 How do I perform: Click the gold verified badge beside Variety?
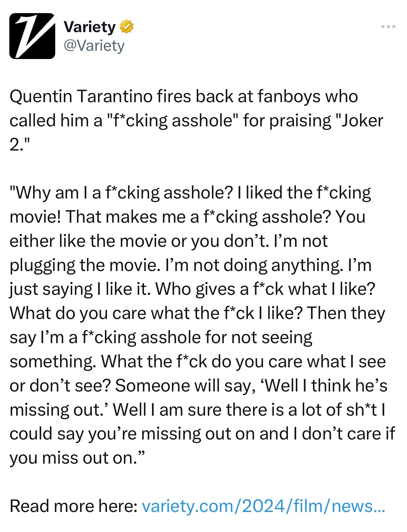126,27
